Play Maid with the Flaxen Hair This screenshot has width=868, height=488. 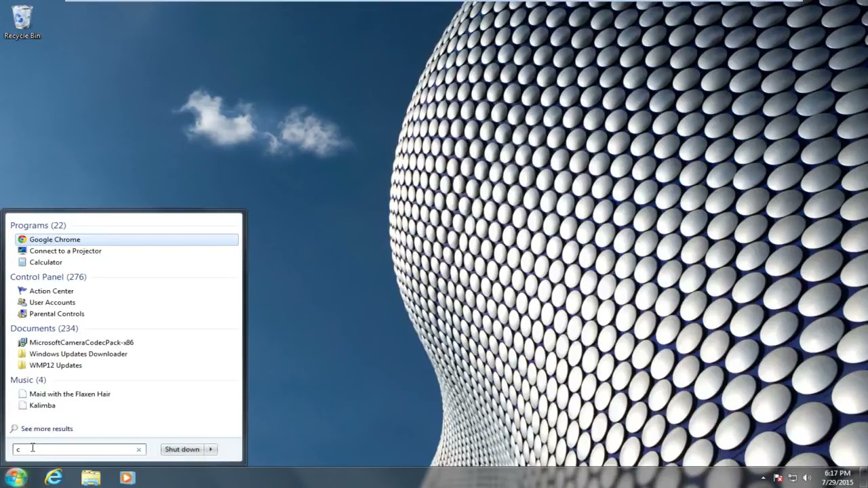pos(69,394)
